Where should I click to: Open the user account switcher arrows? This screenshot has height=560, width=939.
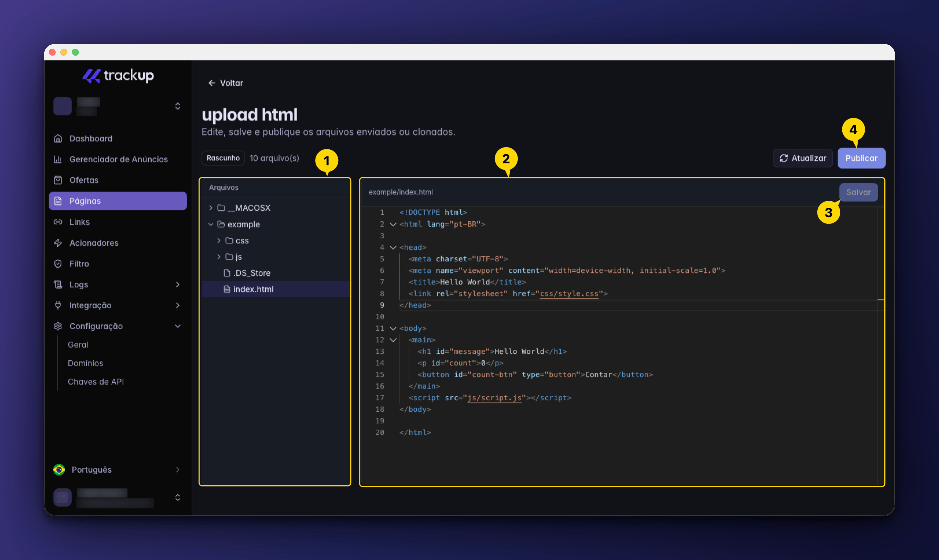(x=178, y=497)
